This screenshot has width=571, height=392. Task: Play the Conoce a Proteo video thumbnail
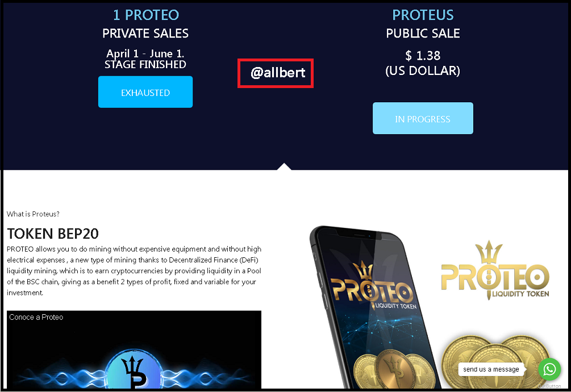[x=134, y=349]
